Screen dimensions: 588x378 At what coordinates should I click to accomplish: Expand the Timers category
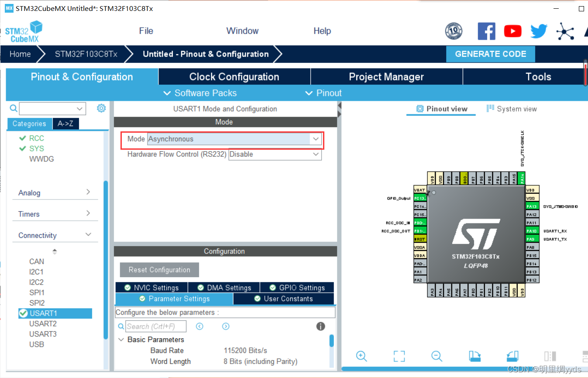[x=54, y=214]
